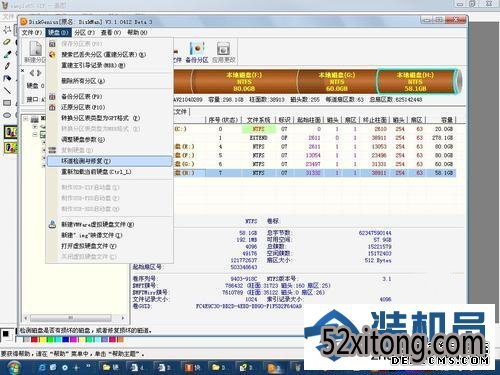Collapse the root disk tree node
Screen dimensions: 500x375
tap(26, 119)
